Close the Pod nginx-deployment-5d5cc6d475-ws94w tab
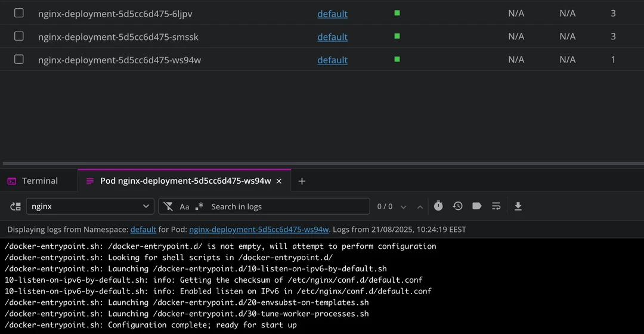The image size is (644, 334). tap(279, 181)
